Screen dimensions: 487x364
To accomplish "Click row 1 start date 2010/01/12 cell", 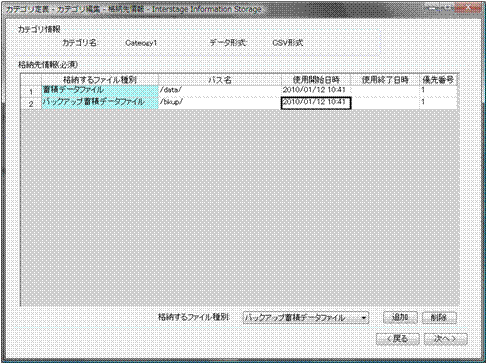I will click(x=316, y=91).
